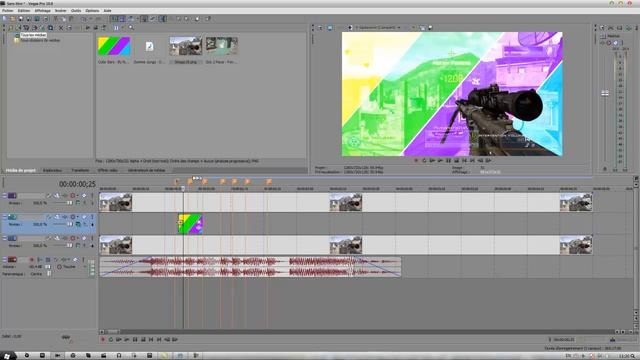Open the Affichage menu
The width and height of the screenshot is (640, 360).
(x=42, y=11)
